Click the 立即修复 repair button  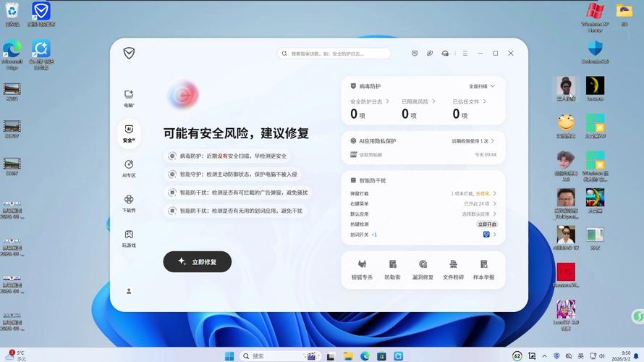197,261
